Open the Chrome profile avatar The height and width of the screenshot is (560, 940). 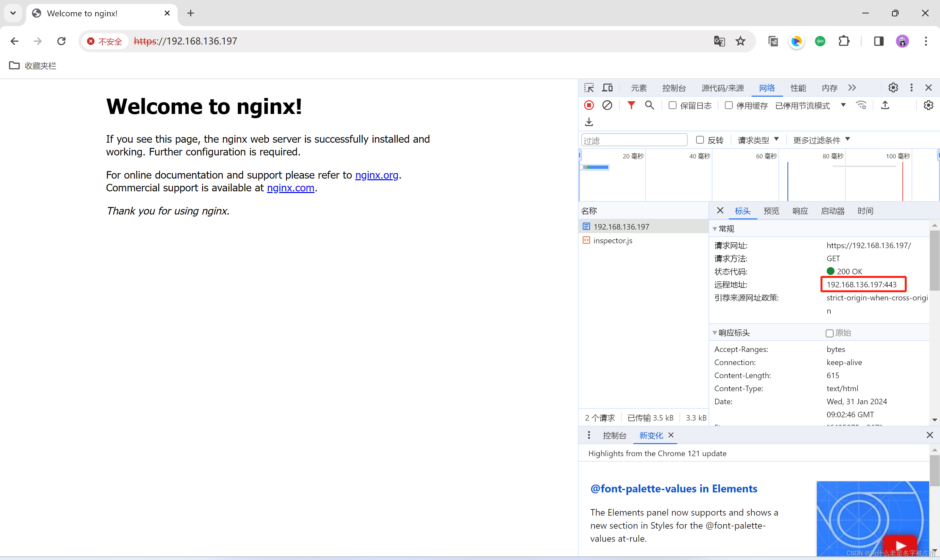[902, 41]
